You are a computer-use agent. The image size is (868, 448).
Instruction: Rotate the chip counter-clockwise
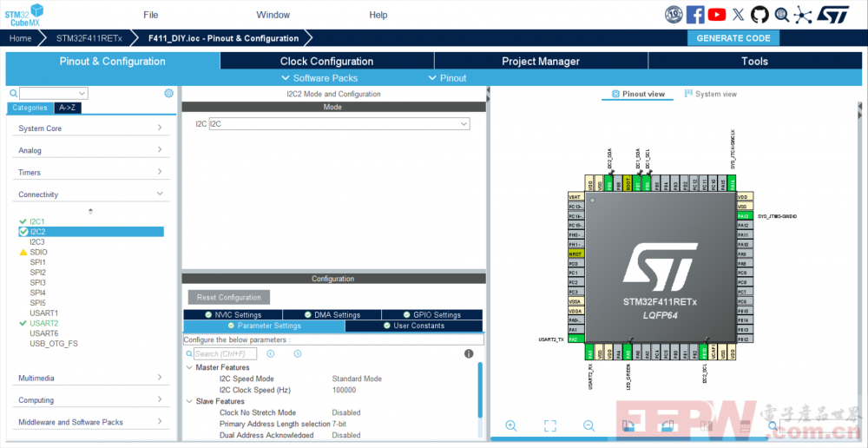tap(667, 425)
